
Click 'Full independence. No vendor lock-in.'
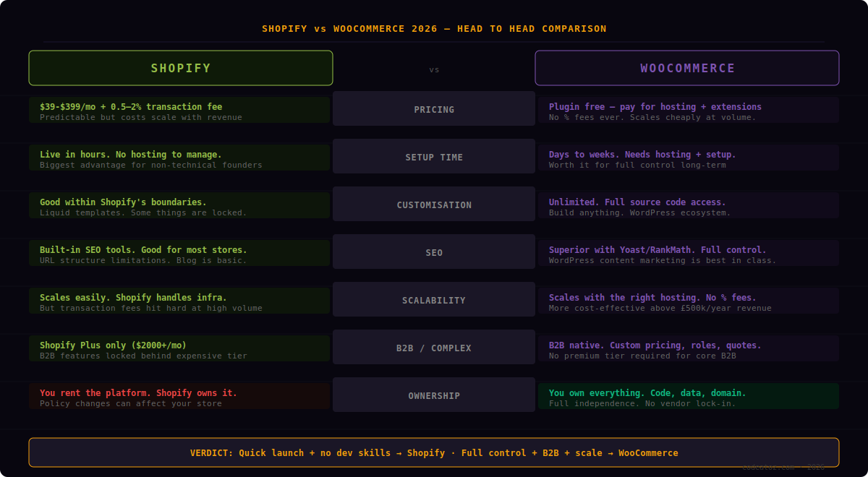tap(642, 403)
